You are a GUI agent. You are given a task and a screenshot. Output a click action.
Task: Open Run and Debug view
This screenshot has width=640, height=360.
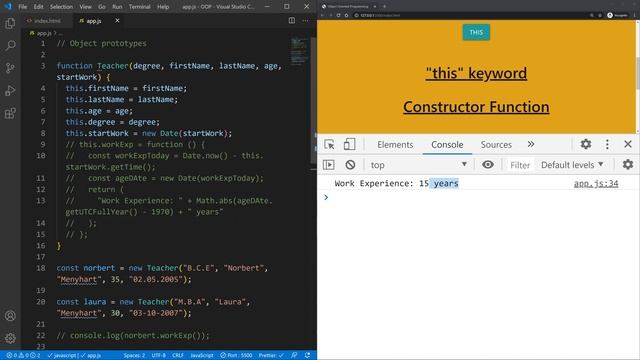(10, 90)
